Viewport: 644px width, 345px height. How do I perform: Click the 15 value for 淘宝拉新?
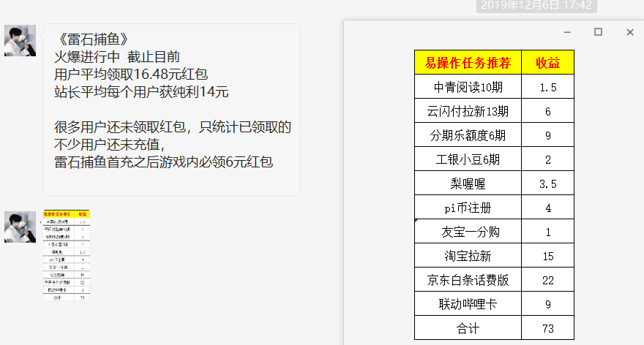coord(548,256)
